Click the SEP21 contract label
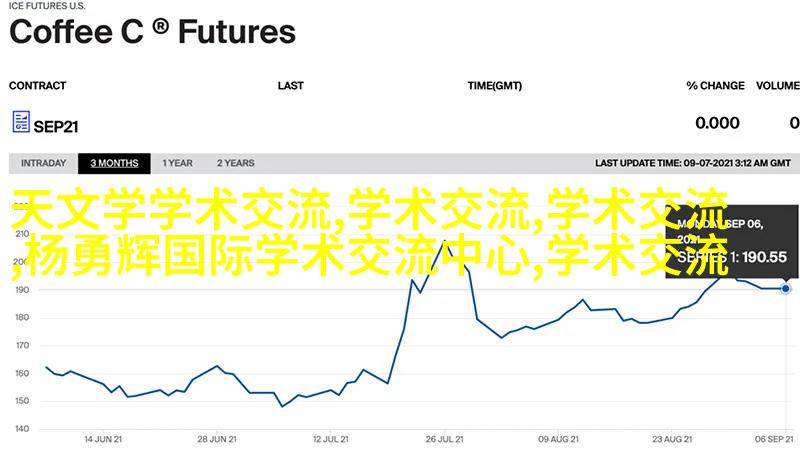The height and width of the screenshot is (452, 800). point(56,125)
